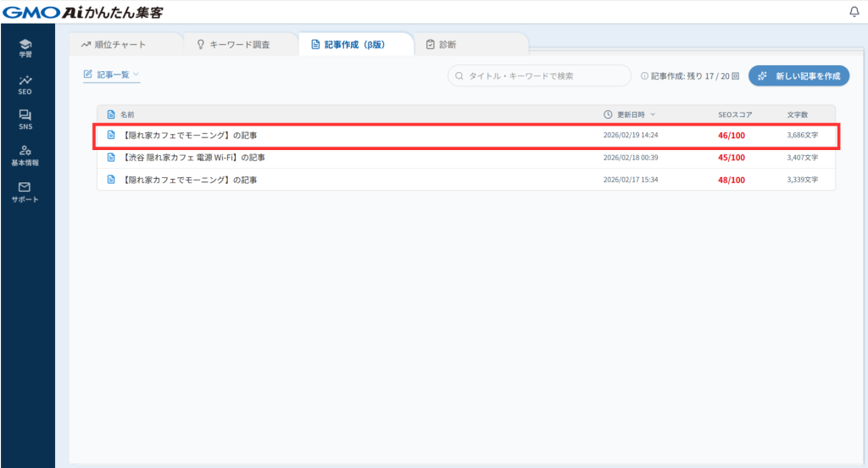Expand the 記事一覧 dropdown

coord(111,75)
